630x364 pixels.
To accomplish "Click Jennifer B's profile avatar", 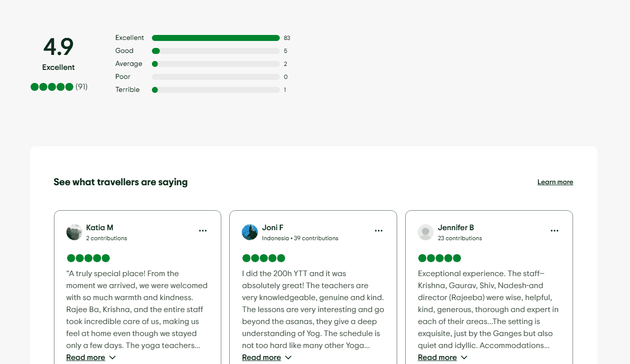I will pyautogui.click(x=426, y=232).
